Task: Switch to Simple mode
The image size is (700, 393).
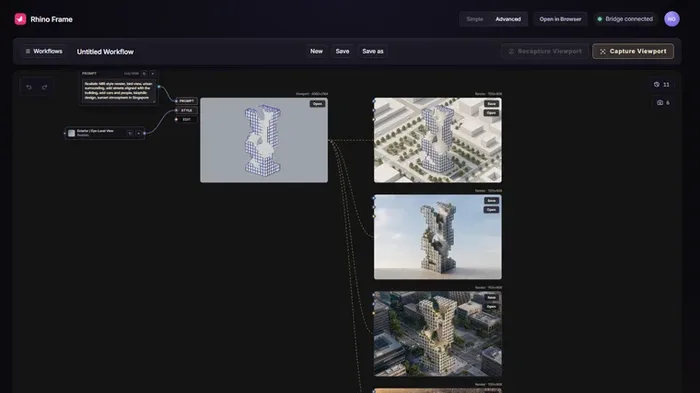Action: pos(475,19)
